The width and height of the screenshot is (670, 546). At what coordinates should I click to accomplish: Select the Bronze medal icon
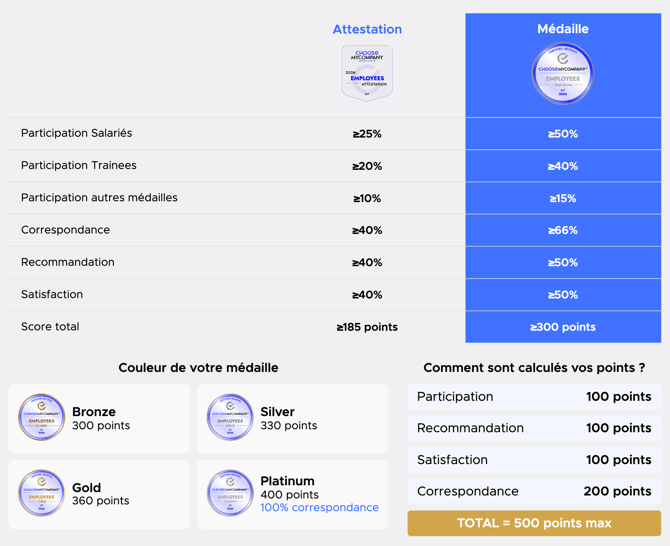click(41, 417)
